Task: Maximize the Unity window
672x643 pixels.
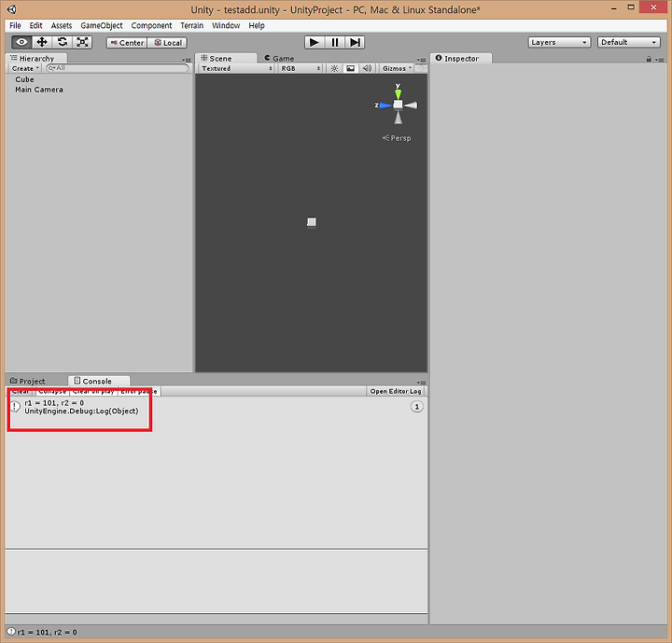Action: [631, 7]
